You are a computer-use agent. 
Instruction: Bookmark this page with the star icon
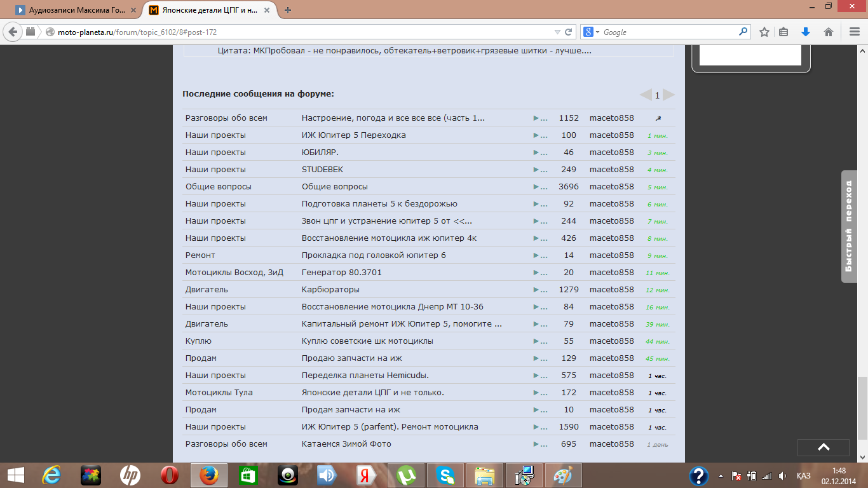pyautogui.click(x=764, y=32)
